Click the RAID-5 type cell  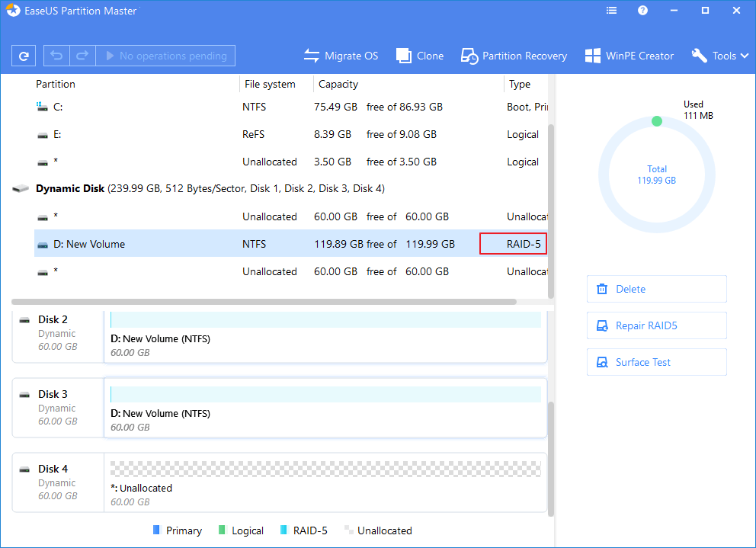pos(514,244)
